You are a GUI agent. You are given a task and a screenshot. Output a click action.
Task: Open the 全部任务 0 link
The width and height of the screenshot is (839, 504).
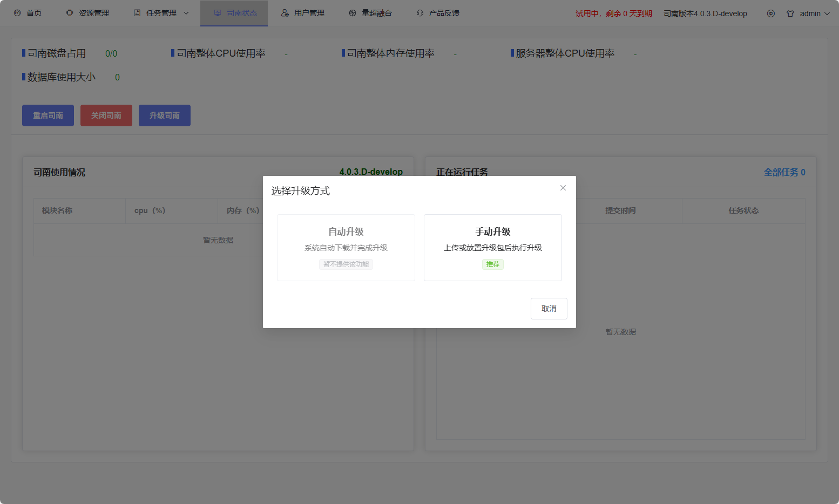click(784, 172)
